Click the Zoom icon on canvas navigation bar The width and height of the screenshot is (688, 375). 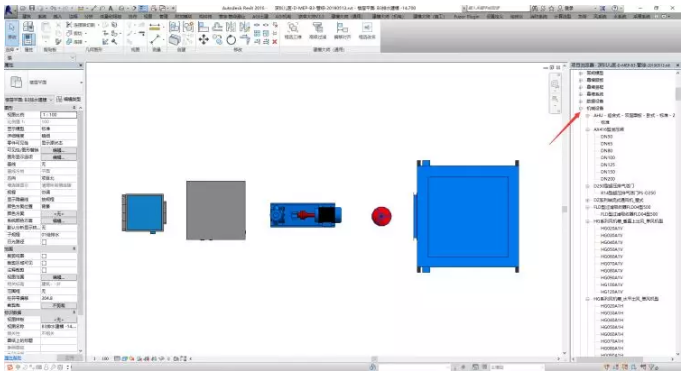click(x=555, y=98)
